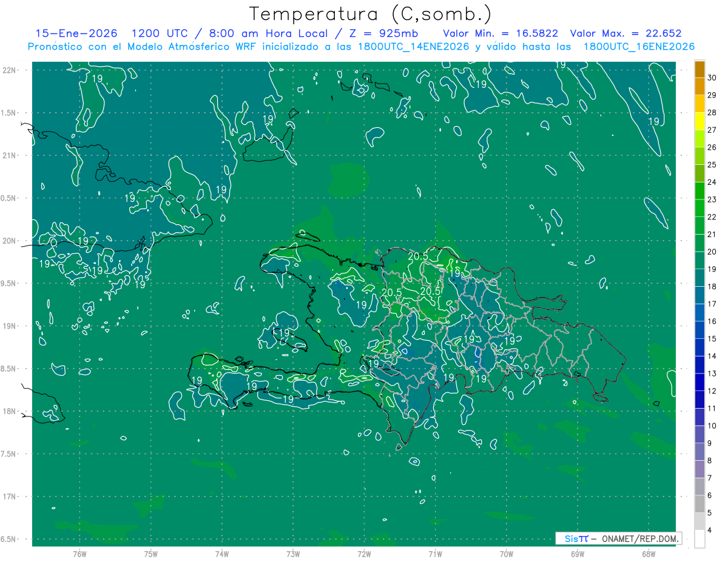
Task: Click the '1800UTC_16ENE2026' valid-until time
Action: (x=639, y=47)
